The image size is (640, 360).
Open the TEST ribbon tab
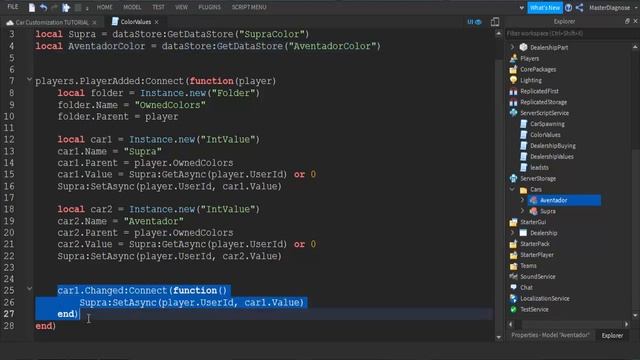click(x=158, y=7)
